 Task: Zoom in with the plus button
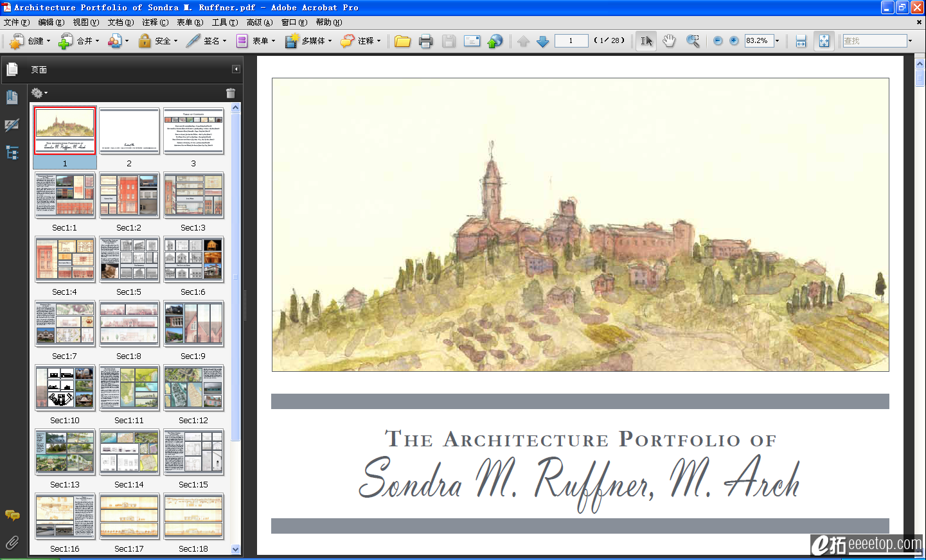click(734, 40)
